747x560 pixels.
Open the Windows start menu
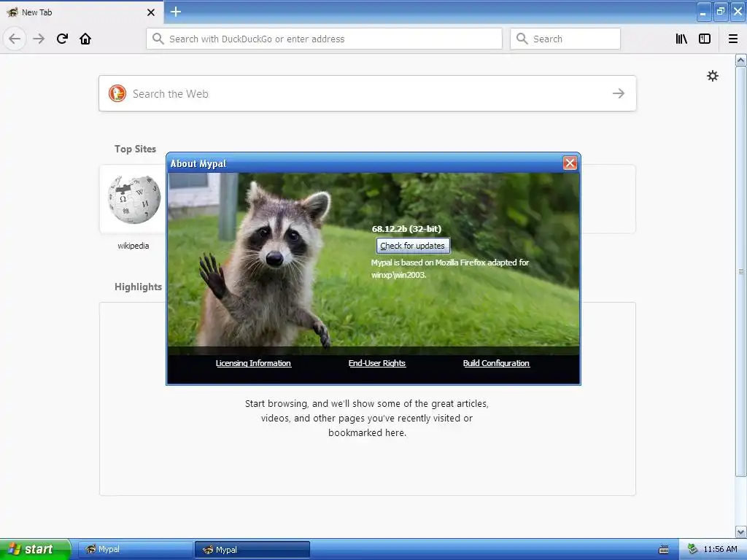click(35, 549)
